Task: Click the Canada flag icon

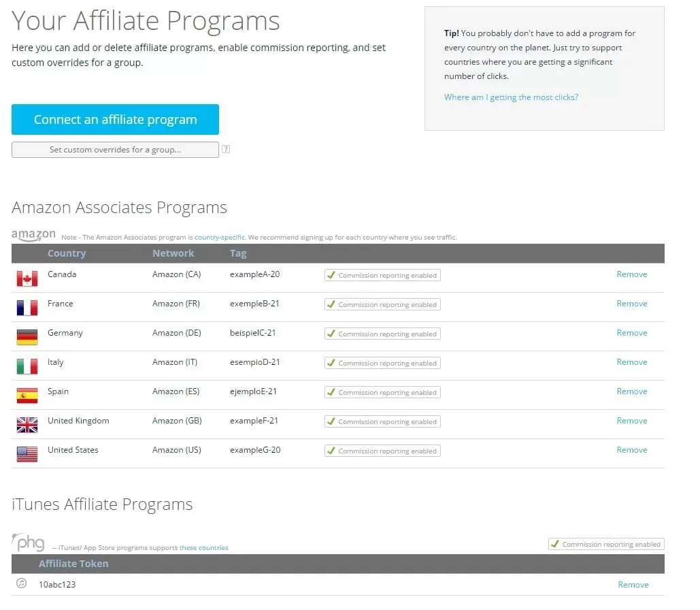Action: [27, 278]
